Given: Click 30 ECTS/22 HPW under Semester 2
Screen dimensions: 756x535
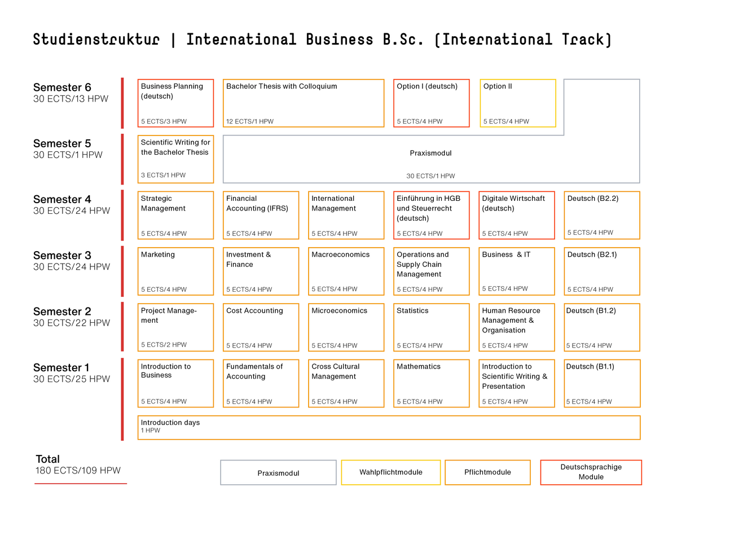Looking at the screenshot, I should [72, 323].
